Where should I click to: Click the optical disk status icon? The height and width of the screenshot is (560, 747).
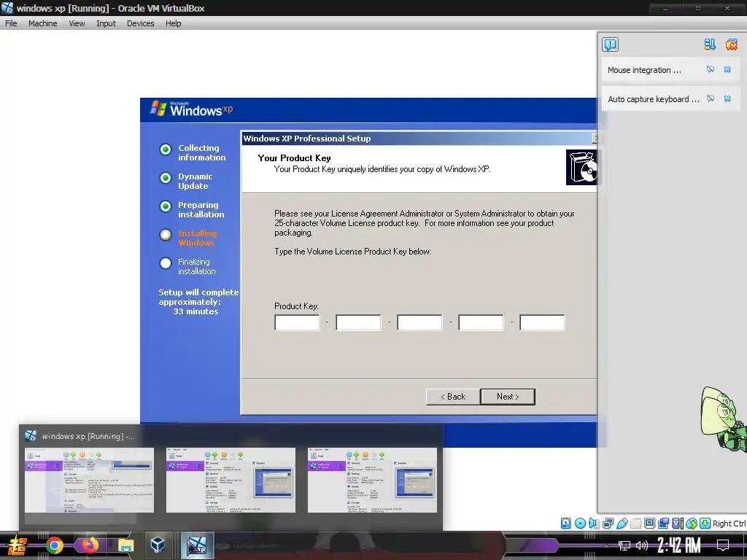[x=580, y=524]
